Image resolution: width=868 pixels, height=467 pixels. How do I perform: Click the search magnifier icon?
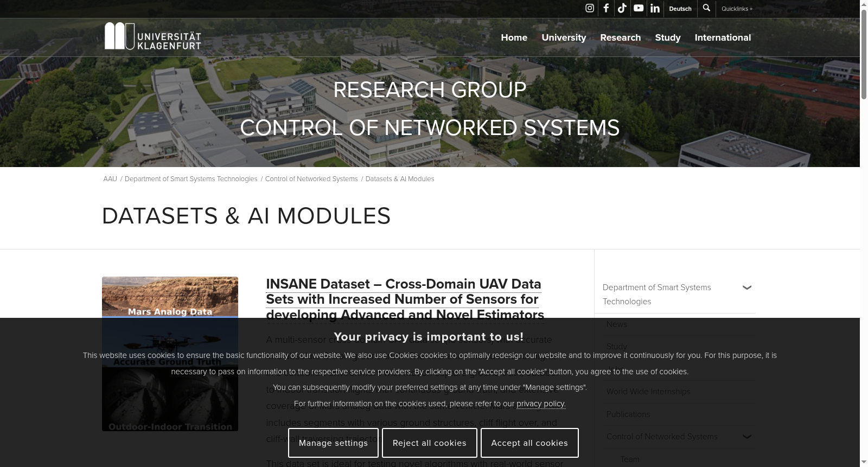706,8
